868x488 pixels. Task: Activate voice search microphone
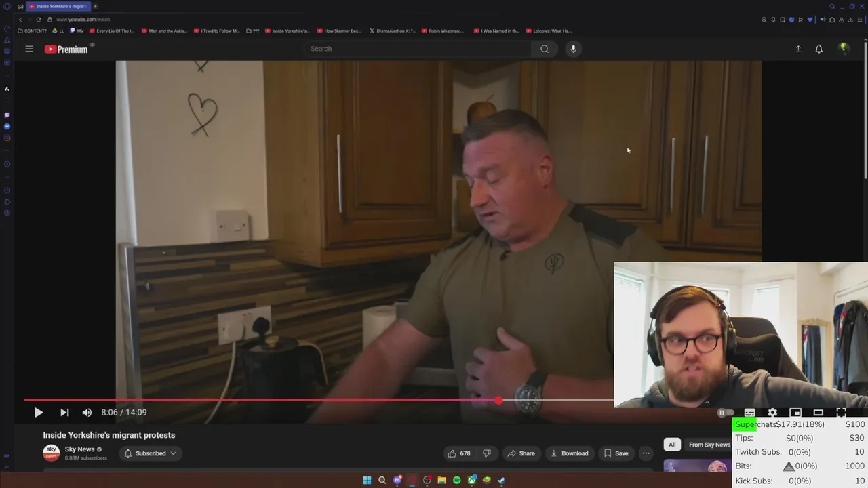tap(573, 49)
